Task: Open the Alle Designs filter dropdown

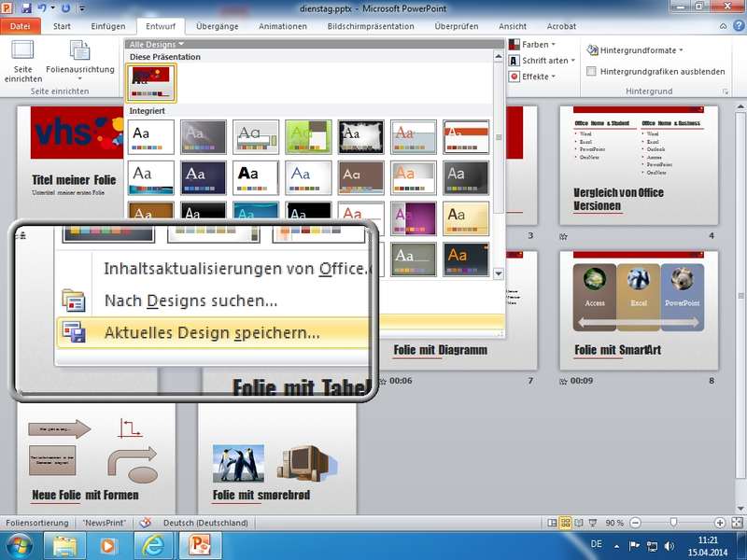Action: 157,44
